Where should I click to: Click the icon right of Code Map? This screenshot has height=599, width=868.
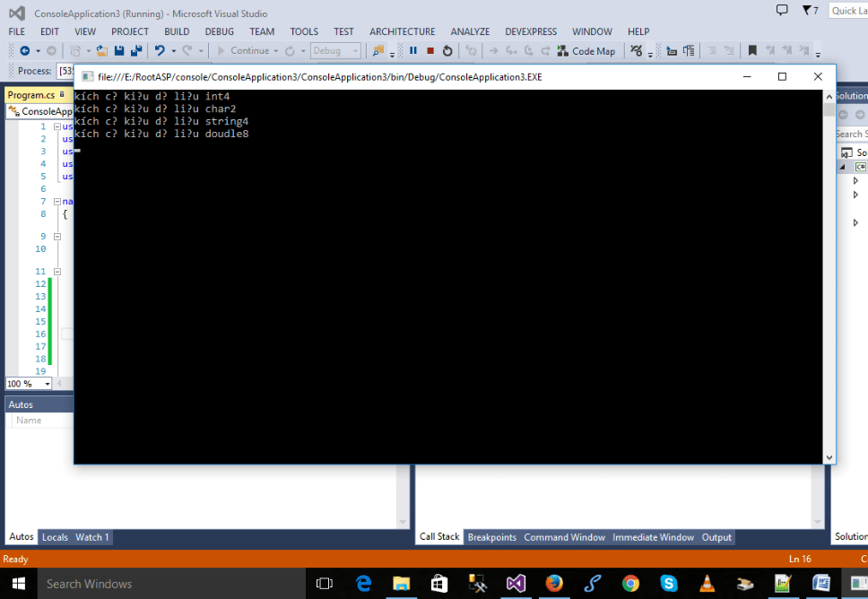[637, 51]
